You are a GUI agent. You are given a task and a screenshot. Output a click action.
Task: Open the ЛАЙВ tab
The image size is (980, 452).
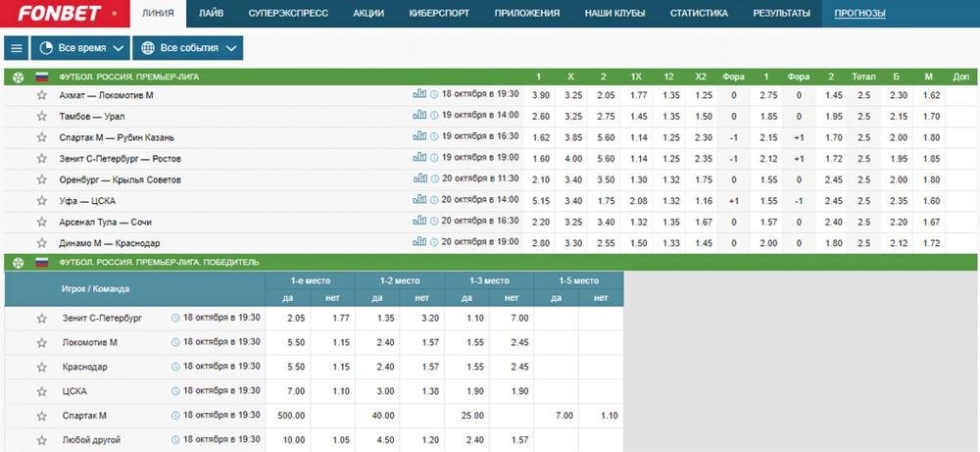pos(212,13)
